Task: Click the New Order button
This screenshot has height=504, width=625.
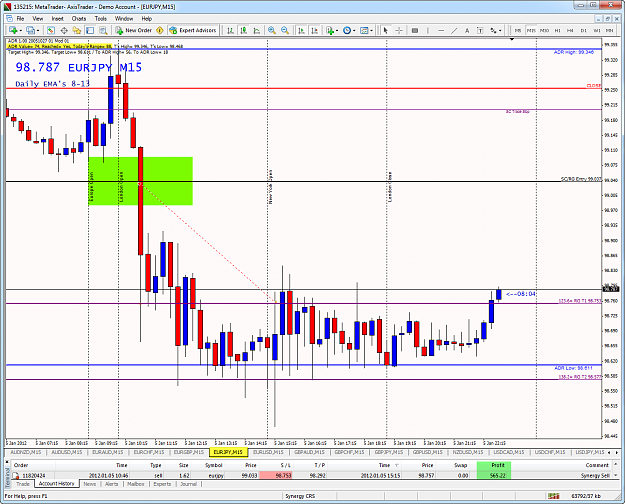Action: [134, 30]
